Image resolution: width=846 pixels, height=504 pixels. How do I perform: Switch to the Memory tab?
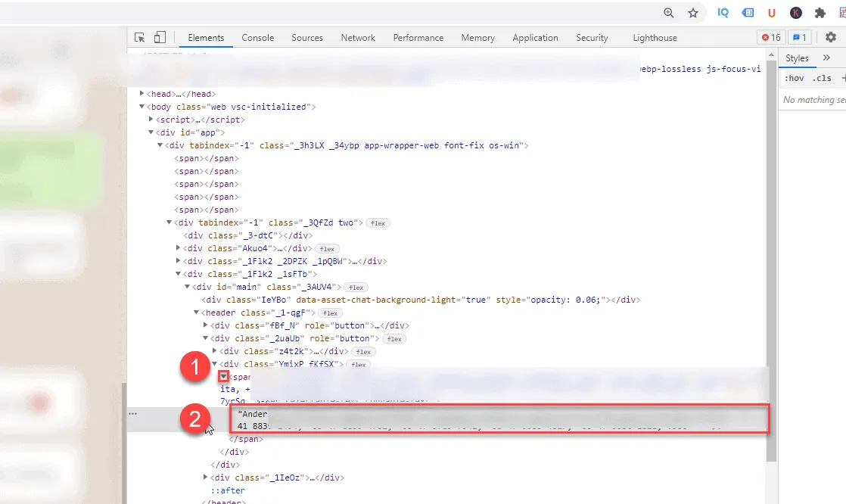click(x=478, y=38)
